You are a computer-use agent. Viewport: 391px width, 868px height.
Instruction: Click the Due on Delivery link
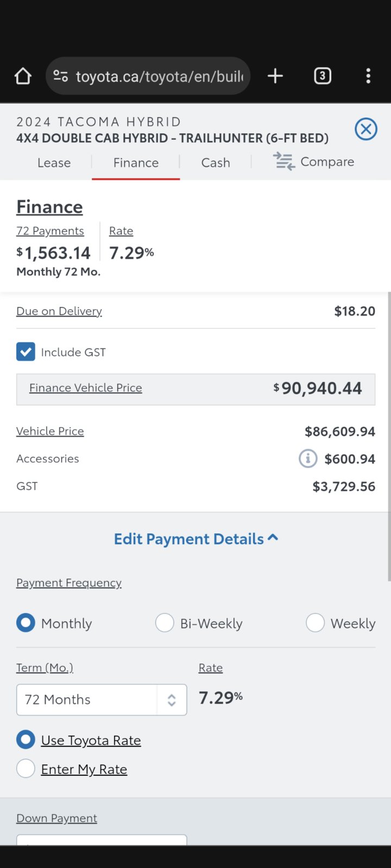click(59, 311)
